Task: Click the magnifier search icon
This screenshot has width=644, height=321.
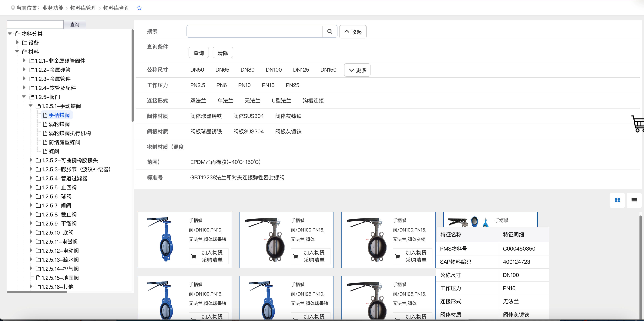Action: [x=330, y=31]
